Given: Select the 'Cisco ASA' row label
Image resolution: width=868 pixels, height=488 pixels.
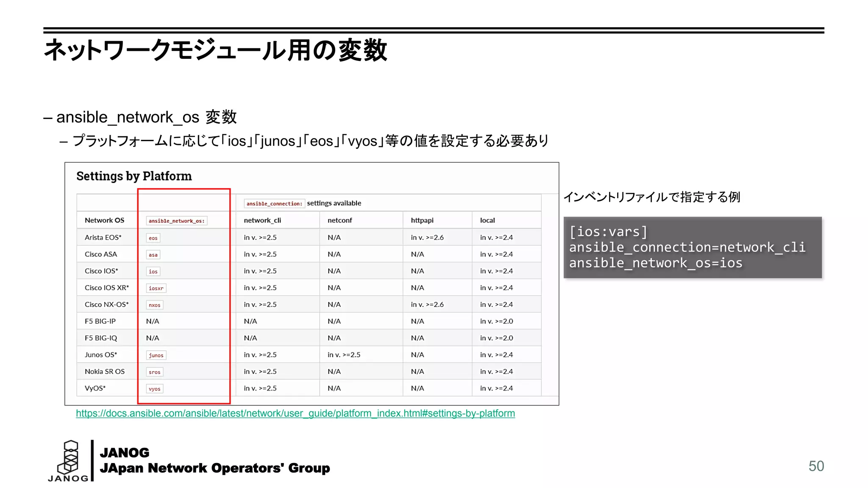Looking at the screenshot, I should click(101, 254).
